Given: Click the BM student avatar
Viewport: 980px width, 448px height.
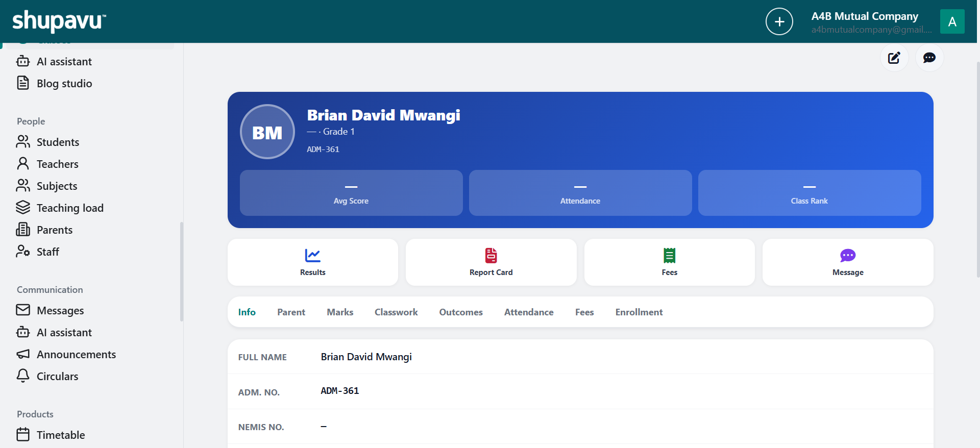Looking at the screenshot, I should click(x=267, y=132).
